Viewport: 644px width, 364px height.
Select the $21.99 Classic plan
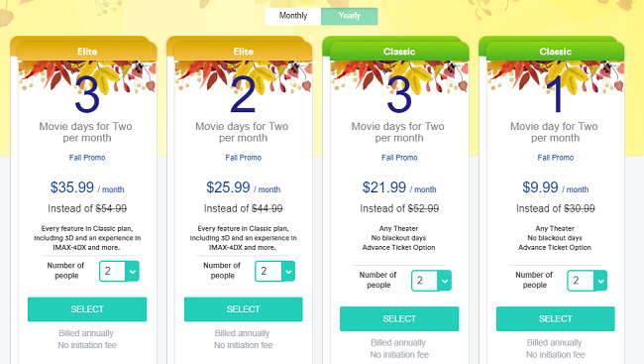coord(399,318)
